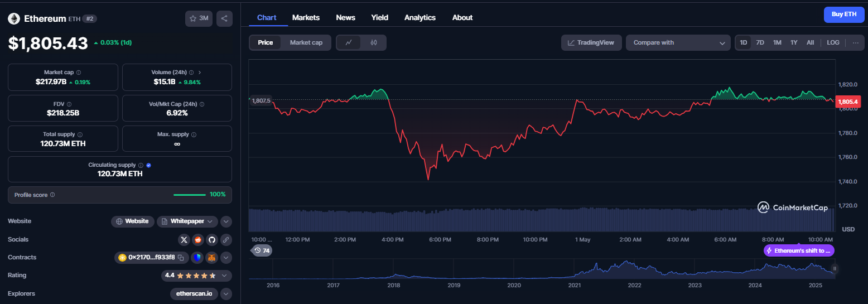The image size is (868, 304).
Task: Click the contract address 0x2170...f933f8
Action: (x=152, y=258)
